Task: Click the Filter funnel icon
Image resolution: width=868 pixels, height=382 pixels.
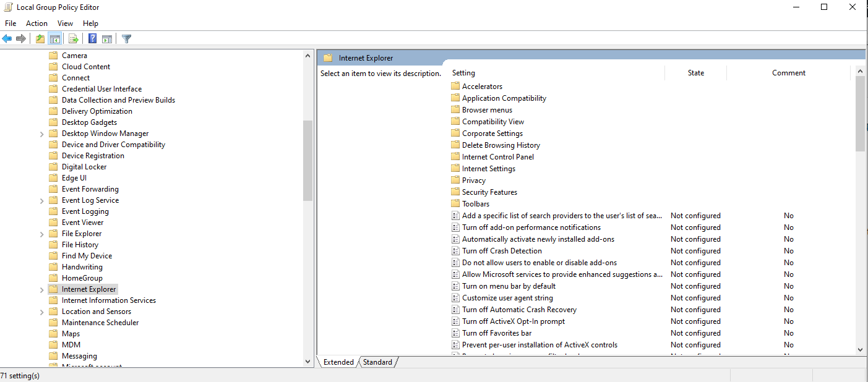Action: tap(127, 39)
